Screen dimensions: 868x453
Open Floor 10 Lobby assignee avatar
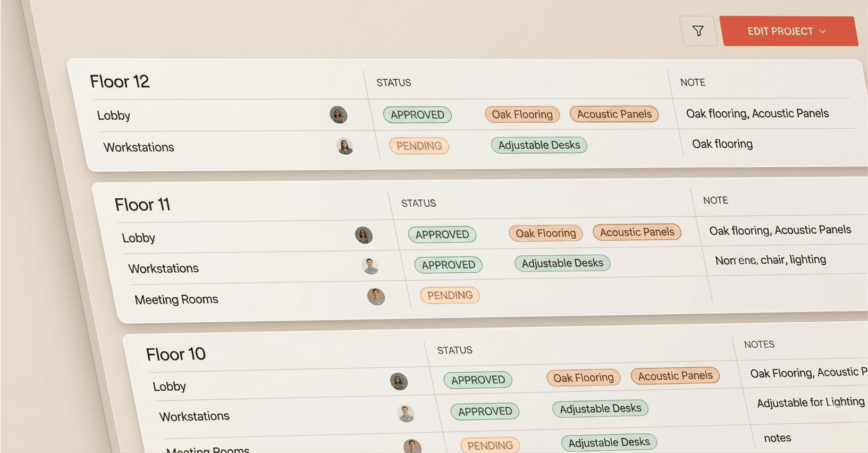[x=399, y=381]
